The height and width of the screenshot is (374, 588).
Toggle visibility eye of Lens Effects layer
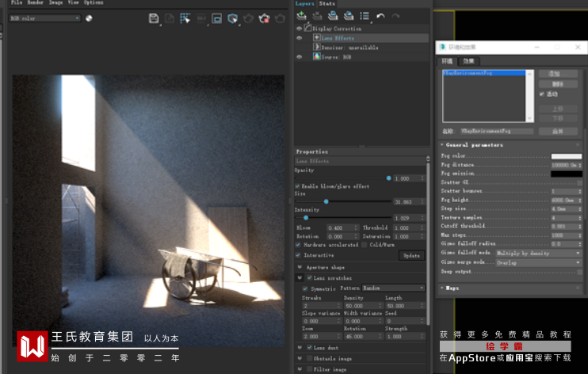pos(299,38)
